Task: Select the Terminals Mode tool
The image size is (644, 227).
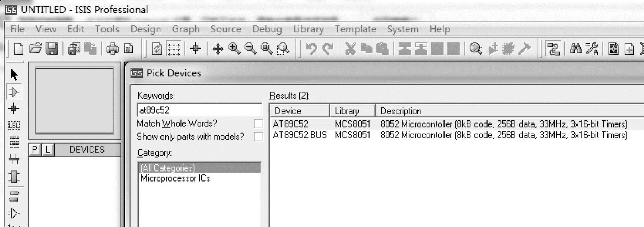Action: (14, 196)
